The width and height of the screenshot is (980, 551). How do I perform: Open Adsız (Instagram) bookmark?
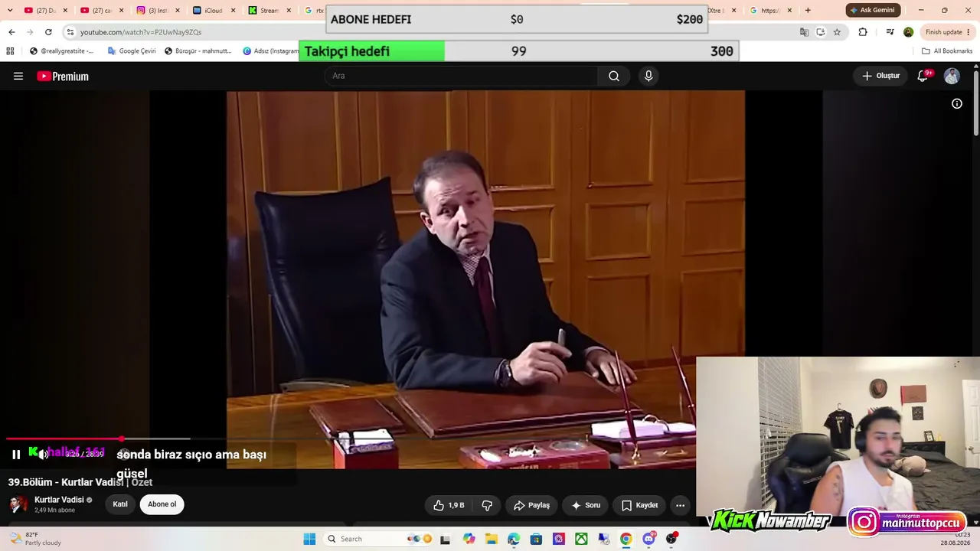coord(271,51)
